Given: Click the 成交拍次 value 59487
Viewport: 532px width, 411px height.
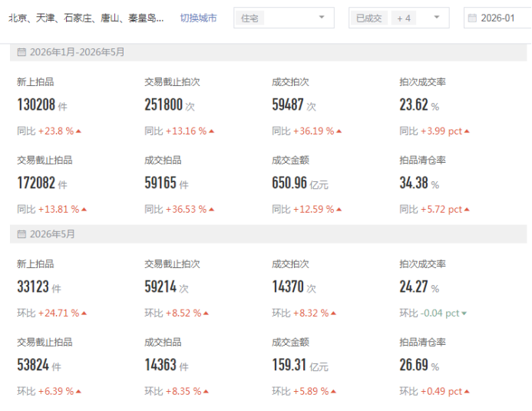Looking at the screenshot, I should (x=288, y=104).
